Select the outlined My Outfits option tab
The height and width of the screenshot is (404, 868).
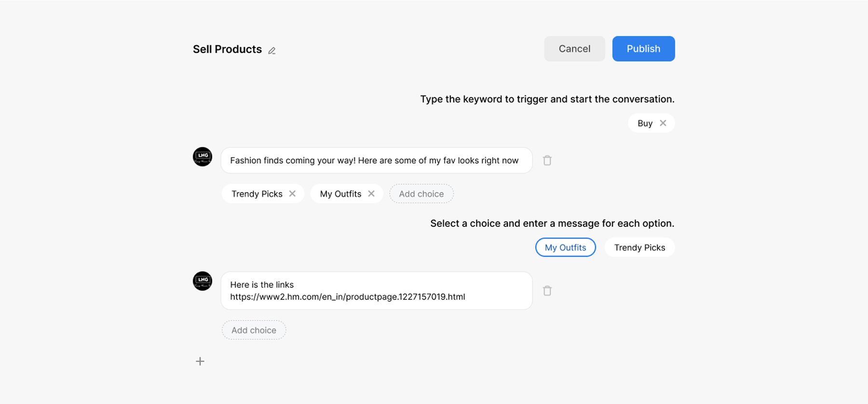point(565,248)
